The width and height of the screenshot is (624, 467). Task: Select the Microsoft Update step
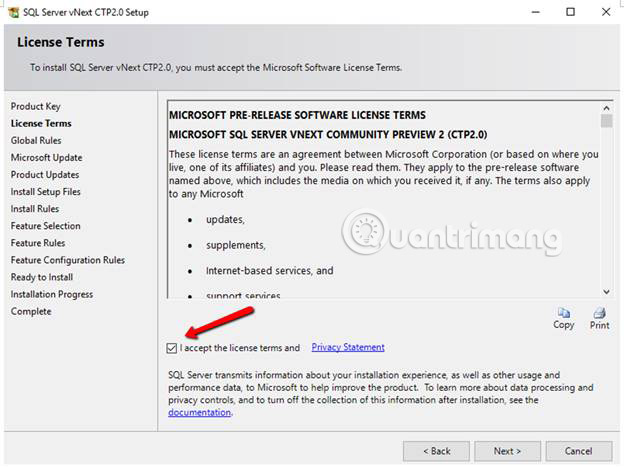(x=47, y=158)
